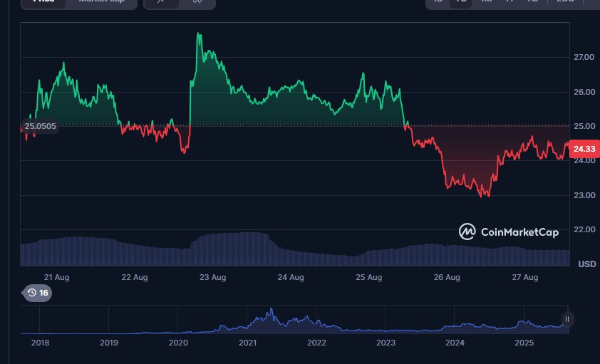This screenshot has height=364, width=600.
Task: Click the 23 Aug date axis label
Action: pos(212,277)
